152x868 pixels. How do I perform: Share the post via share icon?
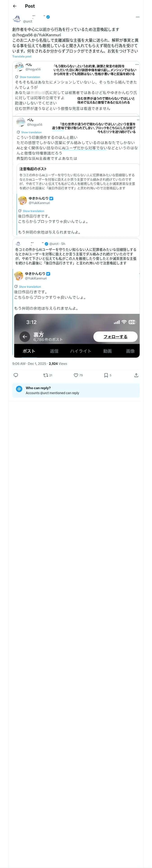tap(136, 375)
